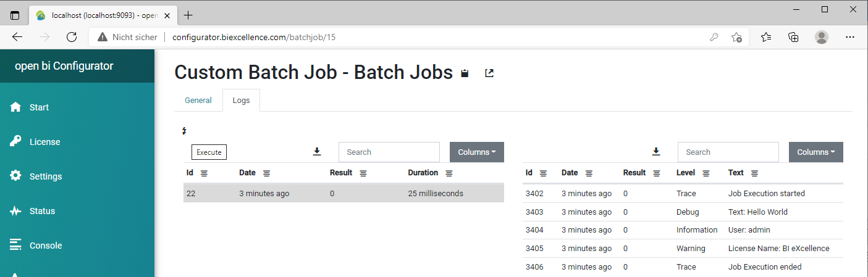Open the external link icon beside title

point(489,73)
